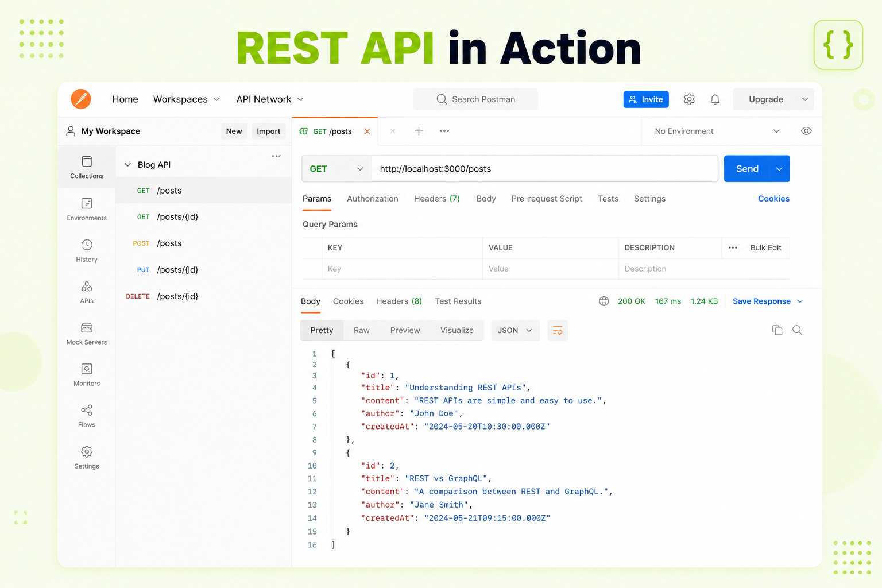Copy response using the copy icon
This screenshot has height=588, width=882.
coord(777,330)
